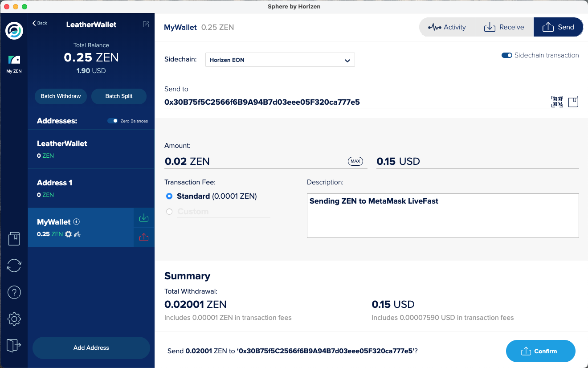Click 'Includes 0.00001 ZEN in transaction fees'
The height and width of the screenshot is (368, 588).
(x=228, y=318)
